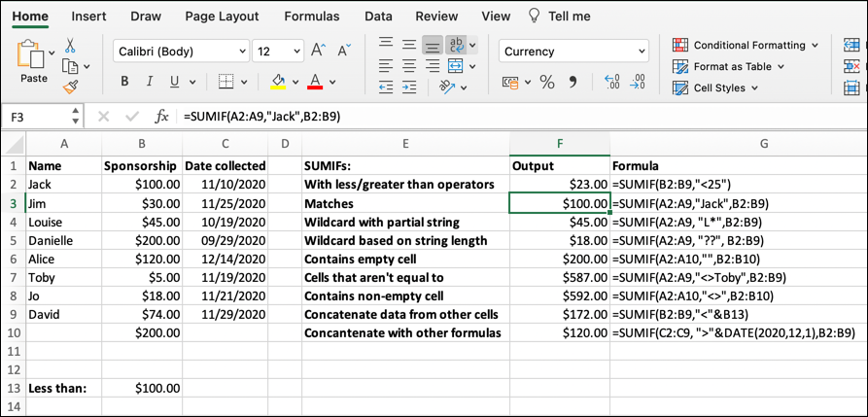
Task: Activate the Format Painter brush
Action: tap(70, 87)
